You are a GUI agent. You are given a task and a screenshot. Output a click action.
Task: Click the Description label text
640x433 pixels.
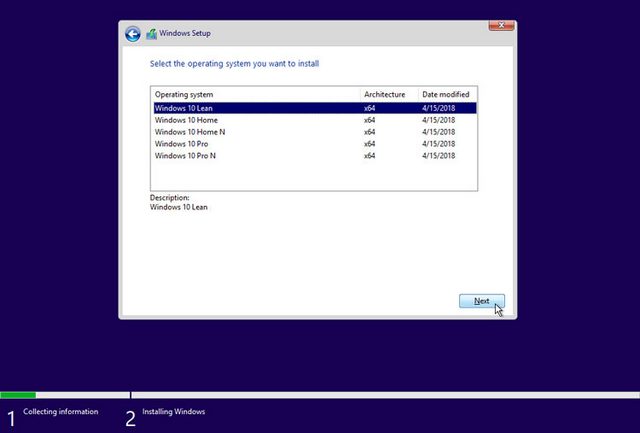click(x=169, y=198)
